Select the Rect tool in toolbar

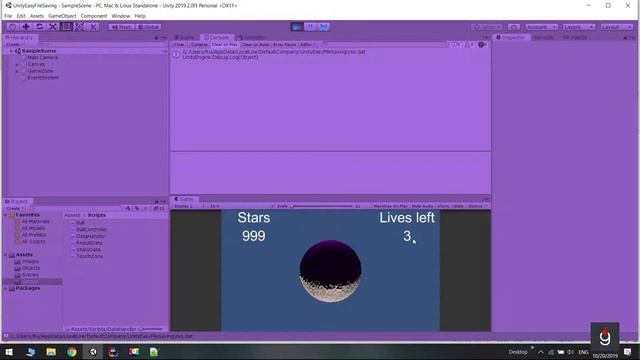coord(66,27)
